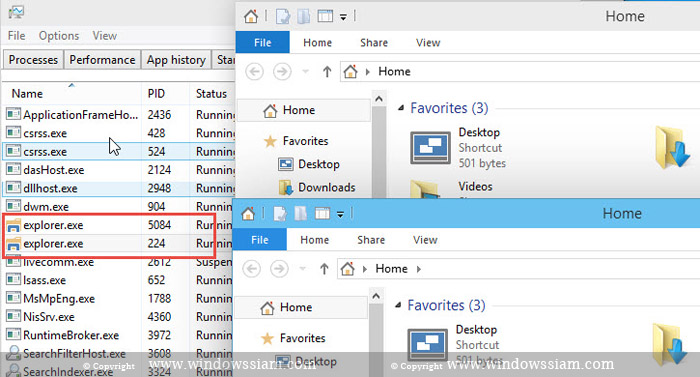Click the Back arrow in upper Explorer window
Screen dimensions: 700x377
(254, 71)
